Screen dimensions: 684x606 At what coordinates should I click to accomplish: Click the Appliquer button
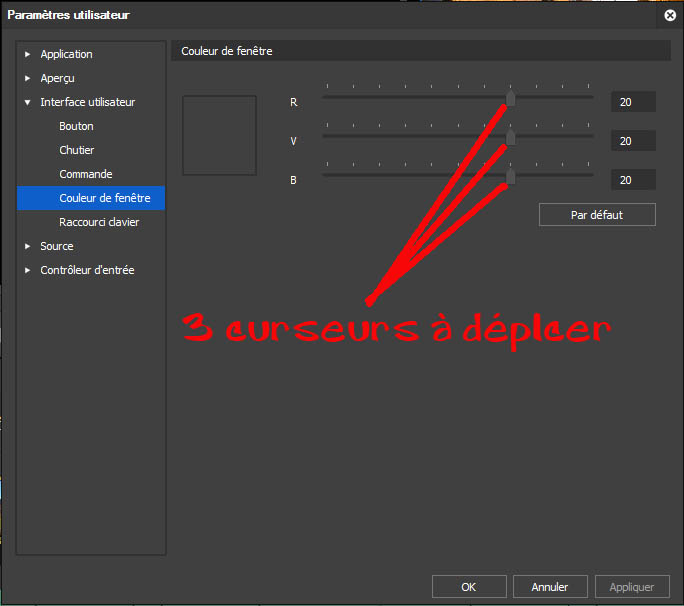(632, 587)
